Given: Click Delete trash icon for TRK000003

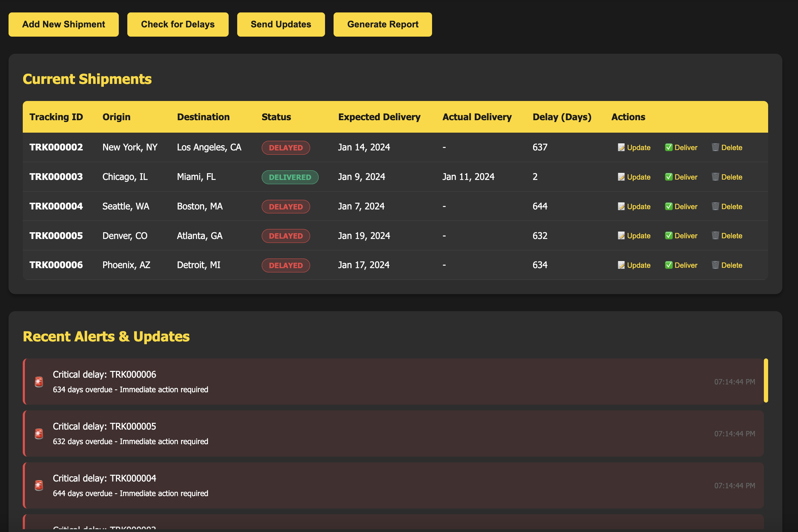Looking at the screenshot, I should 715,177.
